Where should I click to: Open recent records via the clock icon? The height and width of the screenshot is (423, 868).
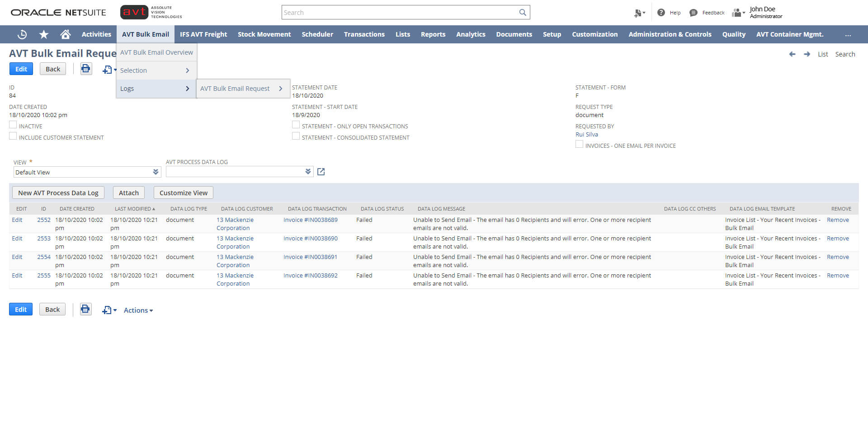(x=22, y=34)
